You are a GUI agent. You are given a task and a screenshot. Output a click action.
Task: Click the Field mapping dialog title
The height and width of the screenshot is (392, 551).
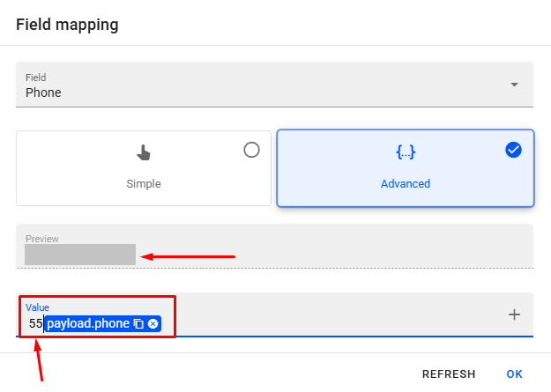point(67,24)
